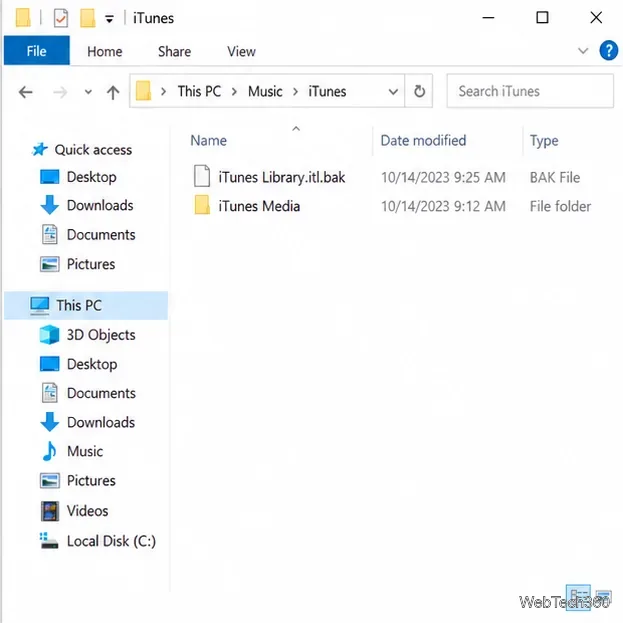
Task: Open Videos under This PC
Action: (x=87, y=511)
